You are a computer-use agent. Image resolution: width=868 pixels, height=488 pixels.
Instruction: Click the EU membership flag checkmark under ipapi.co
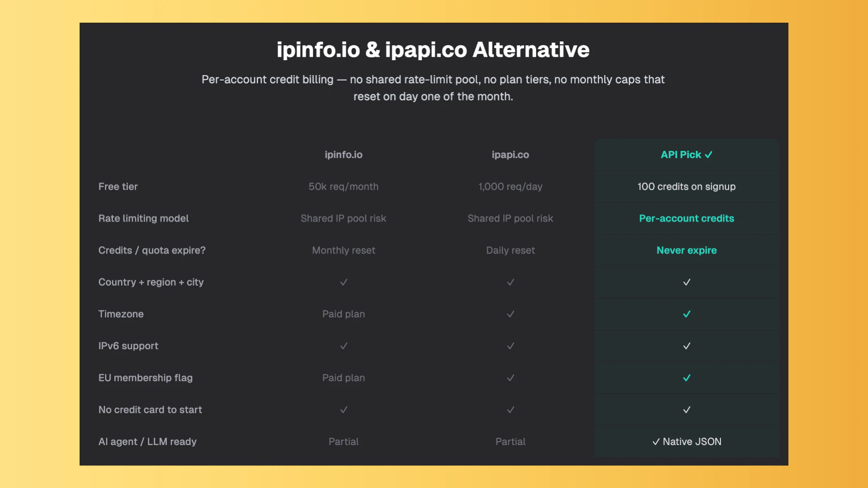(x=510, y=378)
